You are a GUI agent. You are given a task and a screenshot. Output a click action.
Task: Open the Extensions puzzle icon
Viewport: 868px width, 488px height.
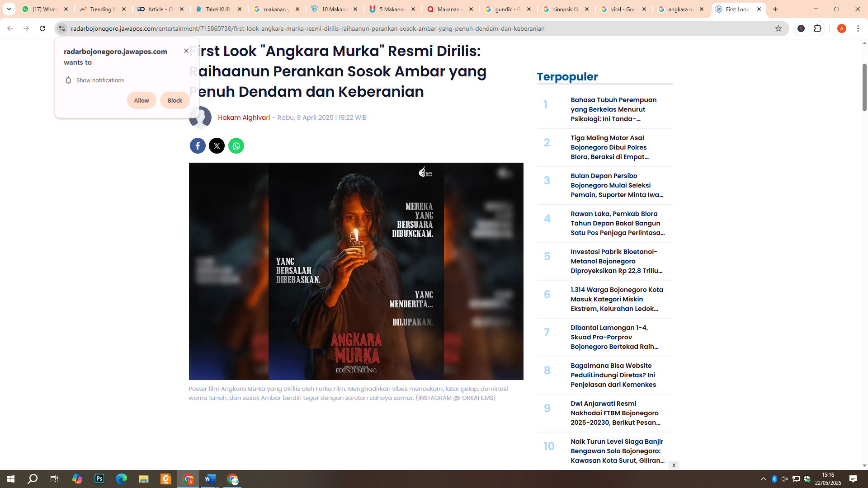(817, 28)
